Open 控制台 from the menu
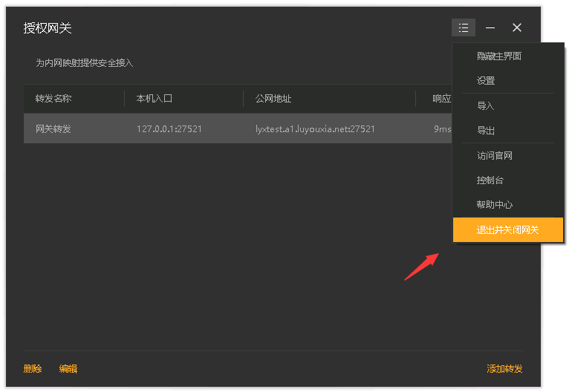The height and width of the screenshot is (392, 572). (x=508, y=180)
